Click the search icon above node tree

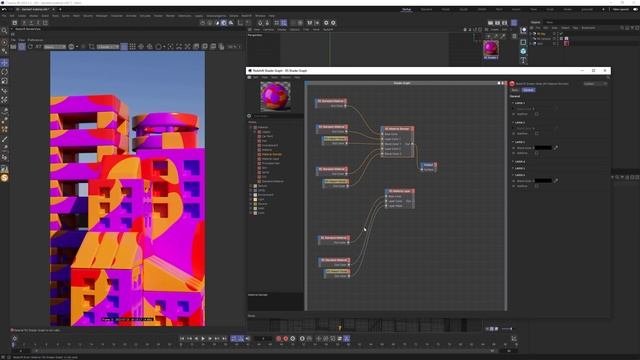click(x=249, y=116)
